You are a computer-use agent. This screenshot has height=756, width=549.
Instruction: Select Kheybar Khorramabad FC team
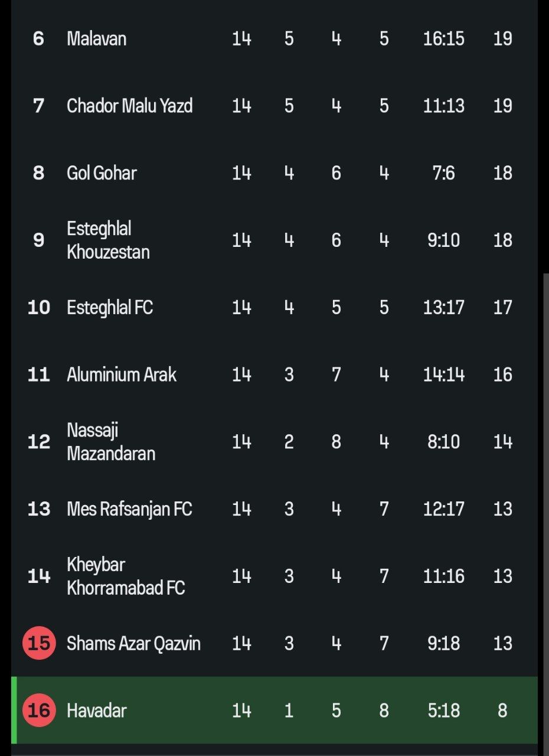click(x=126, y=576)
